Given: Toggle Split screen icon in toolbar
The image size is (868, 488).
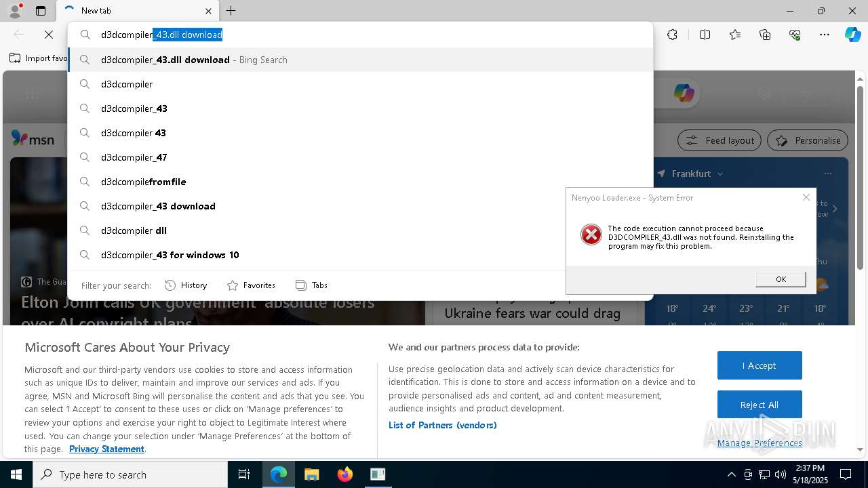Looking at the screenshot, I should (705, 35).
